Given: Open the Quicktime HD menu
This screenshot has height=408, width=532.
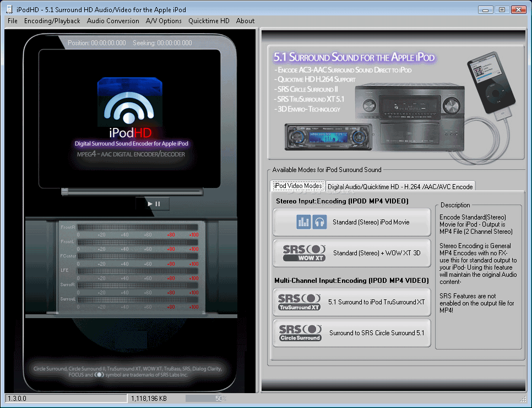Looking at the screenshot, I should click(x=209, y=21).
